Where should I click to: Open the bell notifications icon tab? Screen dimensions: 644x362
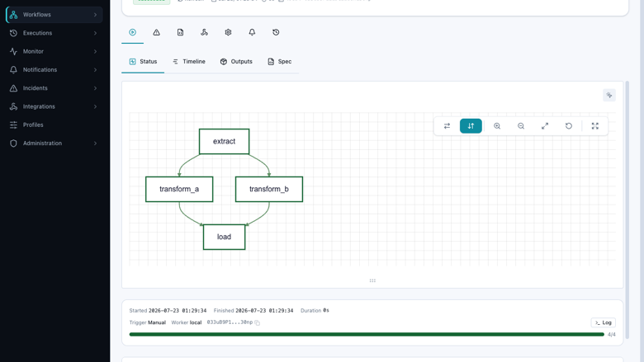pyautogui.click(x=252, y=32)
